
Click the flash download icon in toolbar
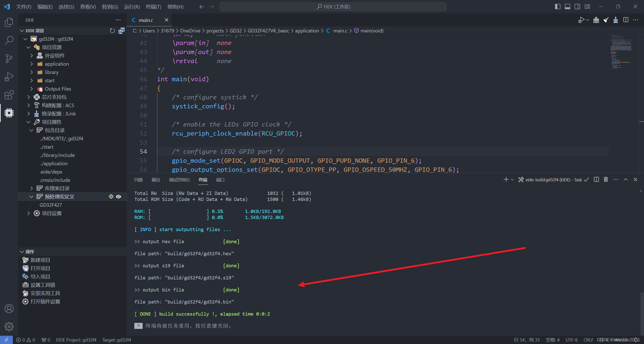pos(616,20)
